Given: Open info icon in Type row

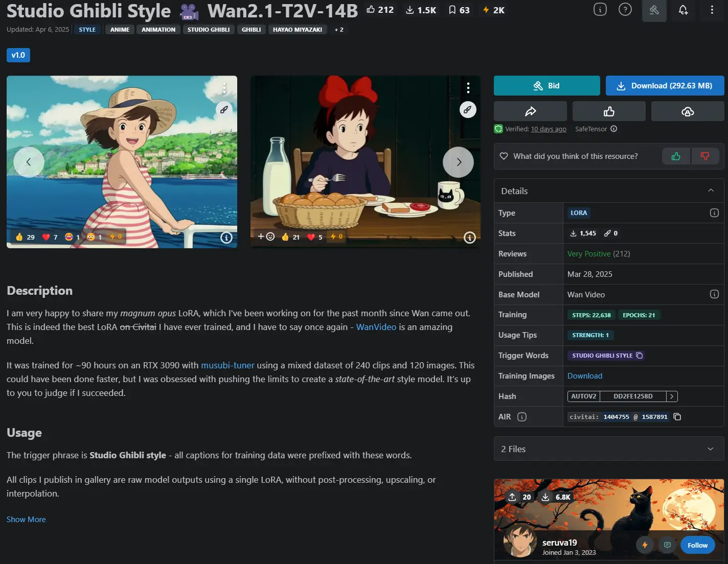Looking at the screenshot, I should [x=714, y=213].
